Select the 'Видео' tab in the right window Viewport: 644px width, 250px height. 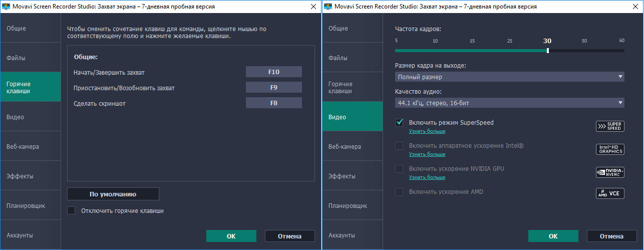353,117
